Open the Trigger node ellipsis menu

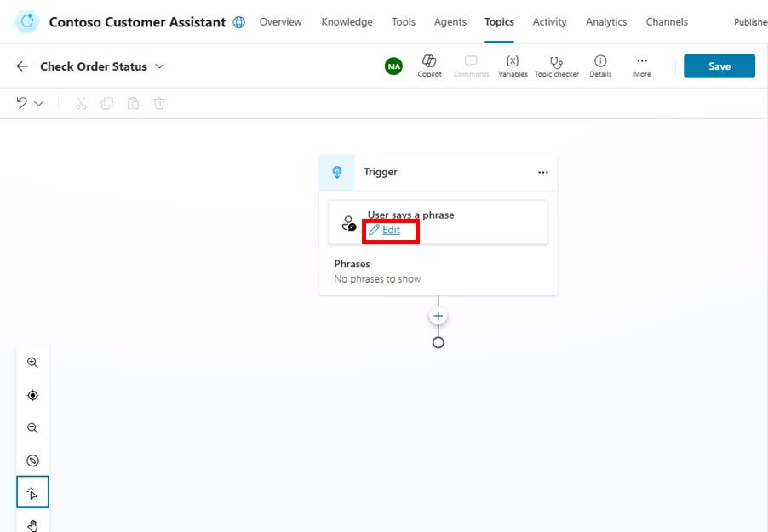tap(542, 172)
